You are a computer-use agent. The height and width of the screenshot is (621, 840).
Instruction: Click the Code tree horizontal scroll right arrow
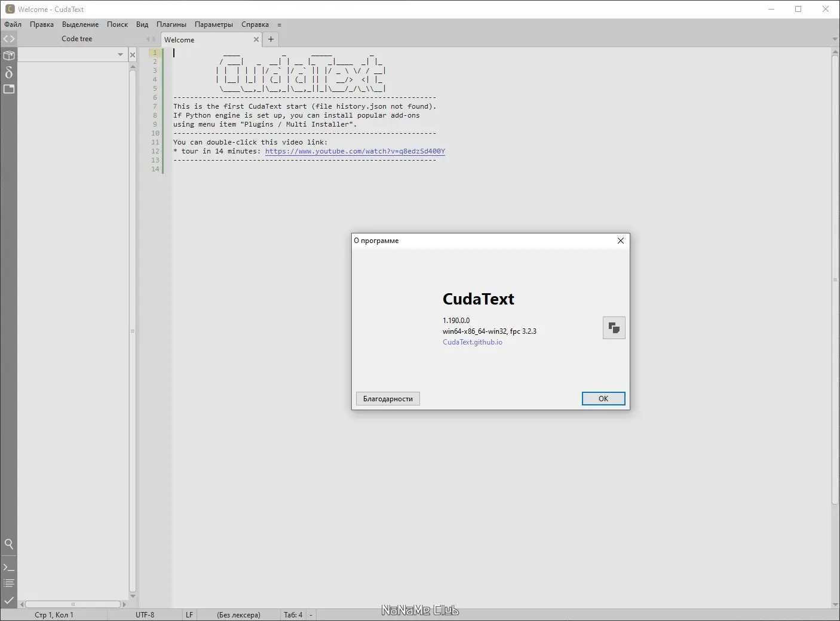[124, 604]
